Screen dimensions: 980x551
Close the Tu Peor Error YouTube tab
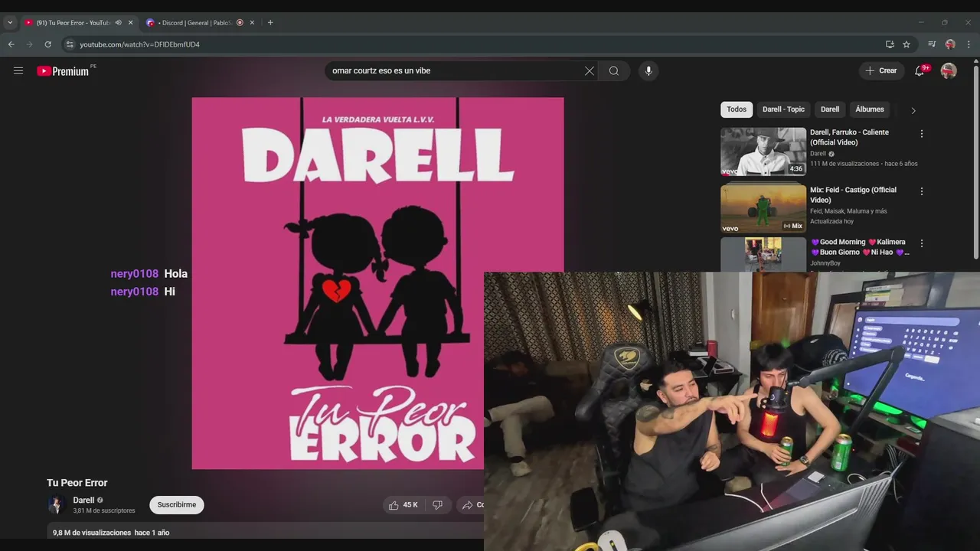(x=130, y=23)
